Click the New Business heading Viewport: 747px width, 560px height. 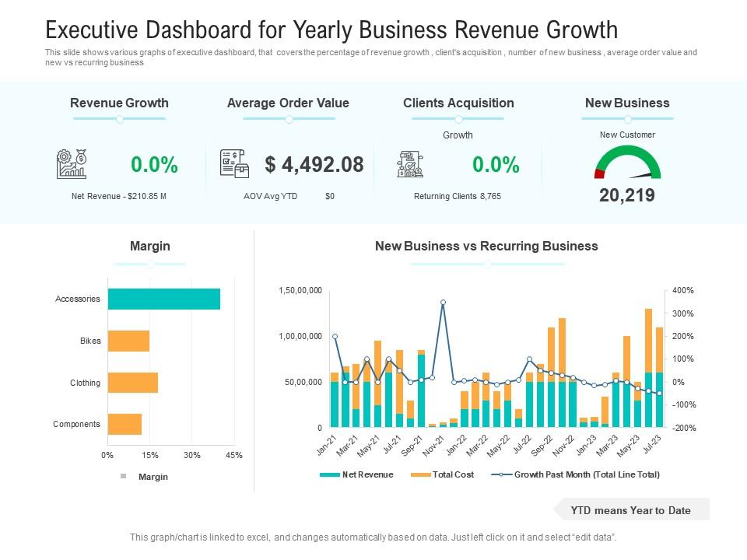click(x=627, y=103)
